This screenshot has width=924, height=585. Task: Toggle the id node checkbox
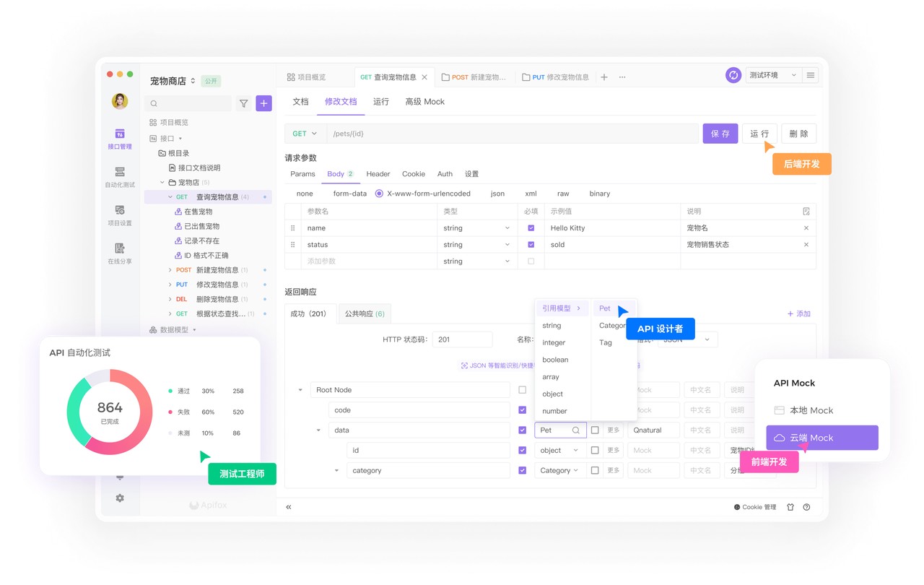(x=523, y=450)
